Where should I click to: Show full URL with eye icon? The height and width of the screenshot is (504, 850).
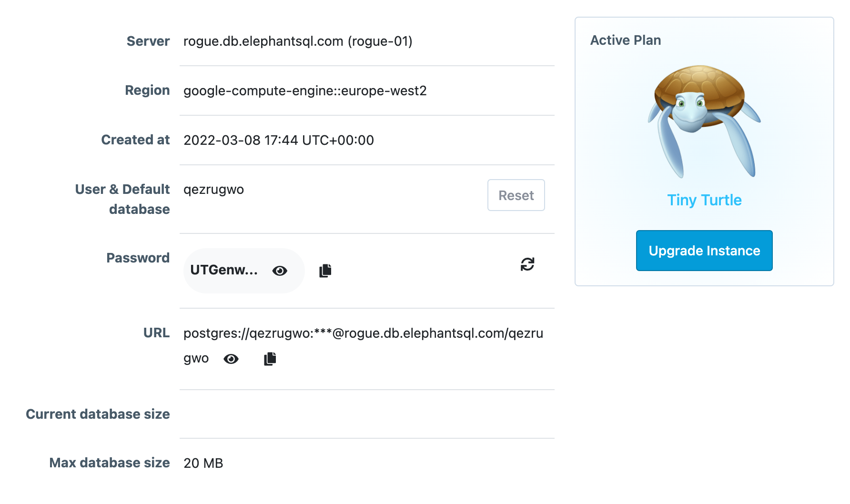pos(231,359)
